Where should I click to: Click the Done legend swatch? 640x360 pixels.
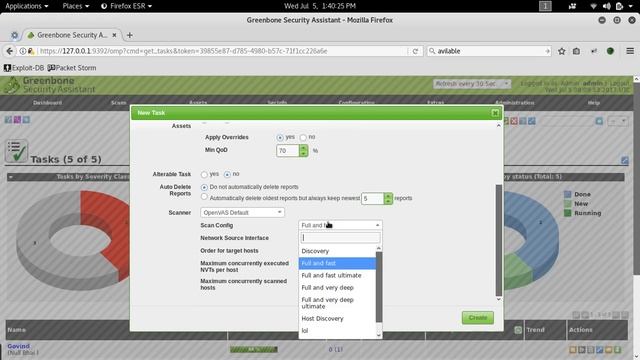click(x=567, y=194)
